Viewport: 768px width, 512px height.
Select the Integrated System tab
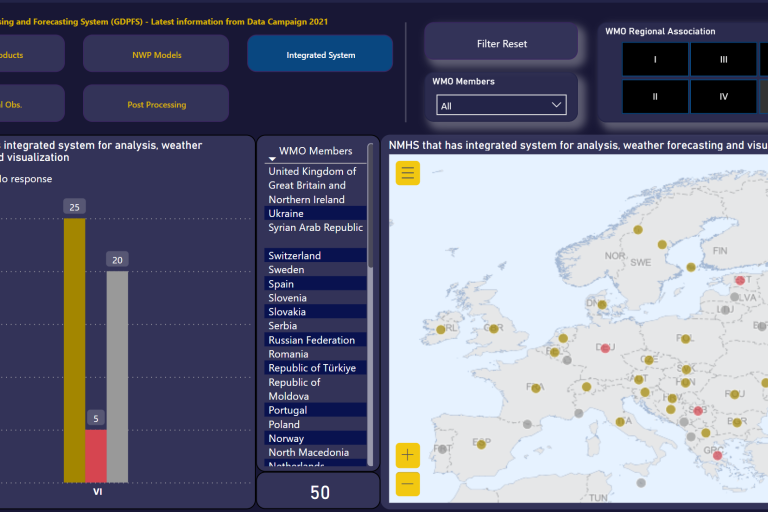(320, 54)
